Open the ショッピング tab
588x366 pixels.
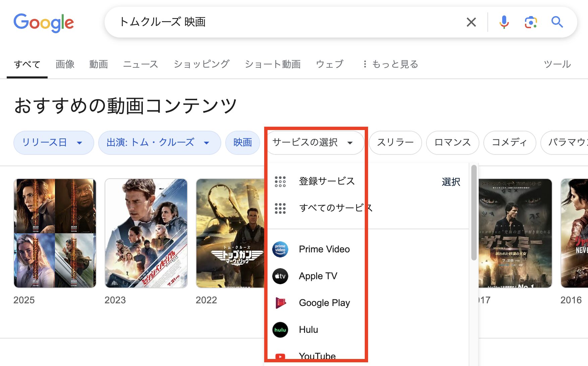(201, 64)
